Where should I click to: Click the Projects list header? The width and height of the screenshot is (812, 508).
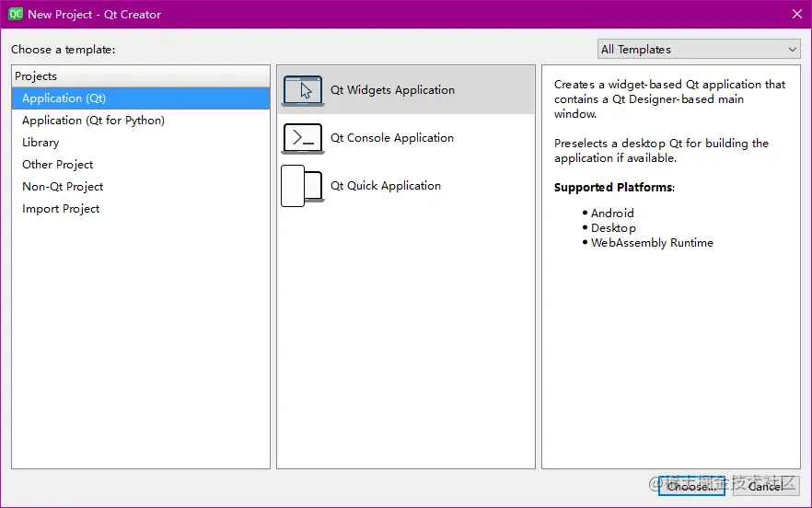[141, 76]
